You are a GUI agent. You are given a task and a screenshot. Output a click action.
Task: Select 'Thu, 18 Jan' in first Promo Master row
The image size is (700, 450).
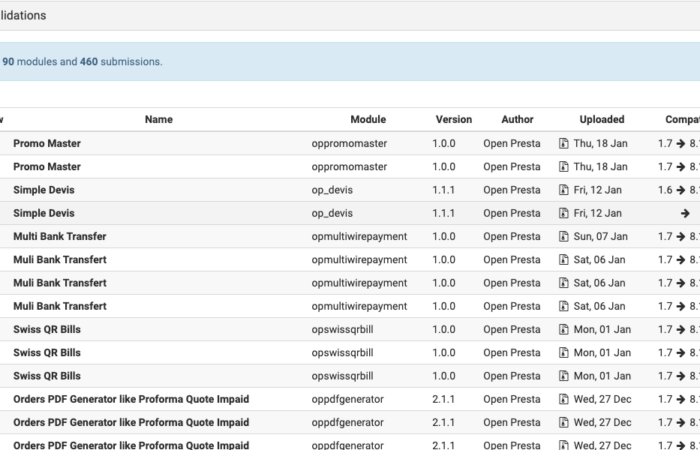[x=600, y=143]
